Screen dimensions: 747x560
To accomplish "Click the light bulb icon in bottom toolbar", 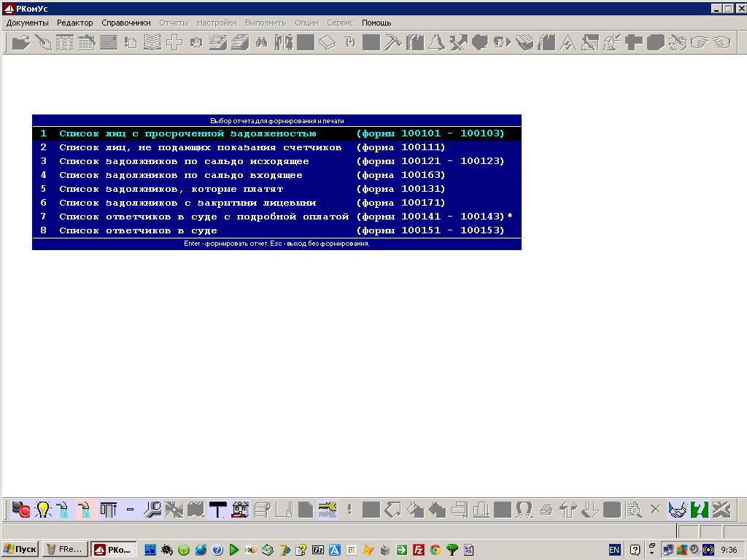I will click(x=43, y=510).
